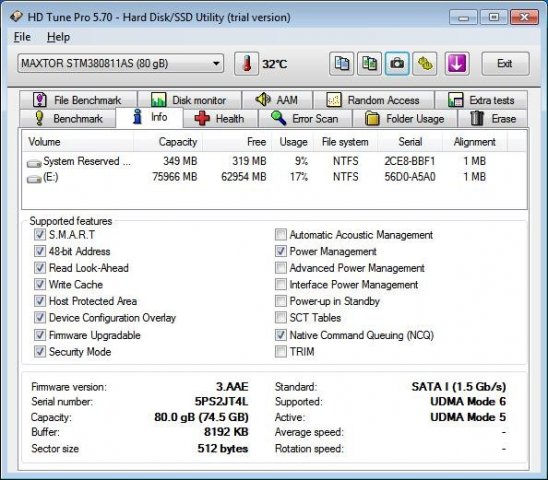Toggle the Read Look-Ahead checkbox
The width and height of the screenshot is (548, 480).
coord(39,268)
